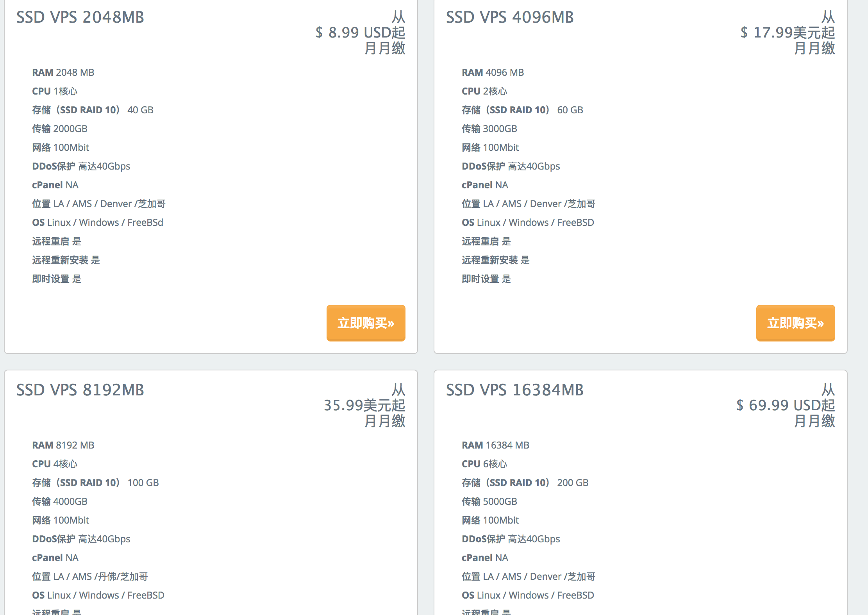
Task: Click the OS Linux / Windows / FreeBSd row
Action: 98,222
